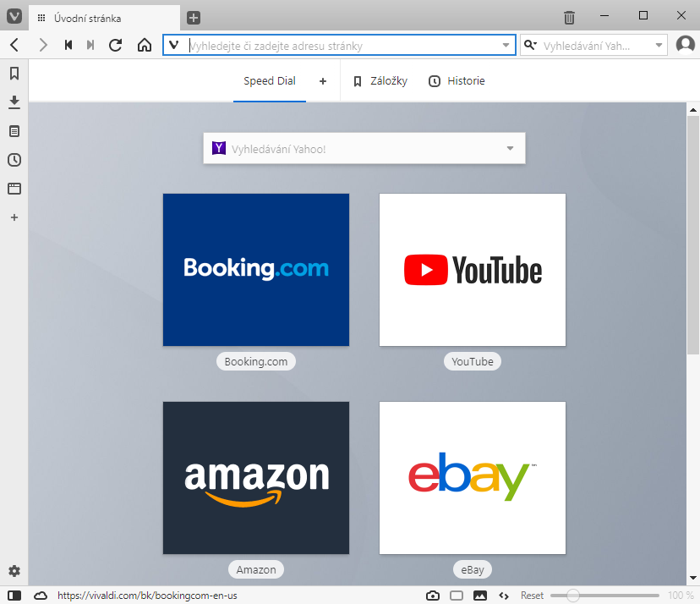Capture page with camera icon
The image size is (700, 604).
click(433, 596)
